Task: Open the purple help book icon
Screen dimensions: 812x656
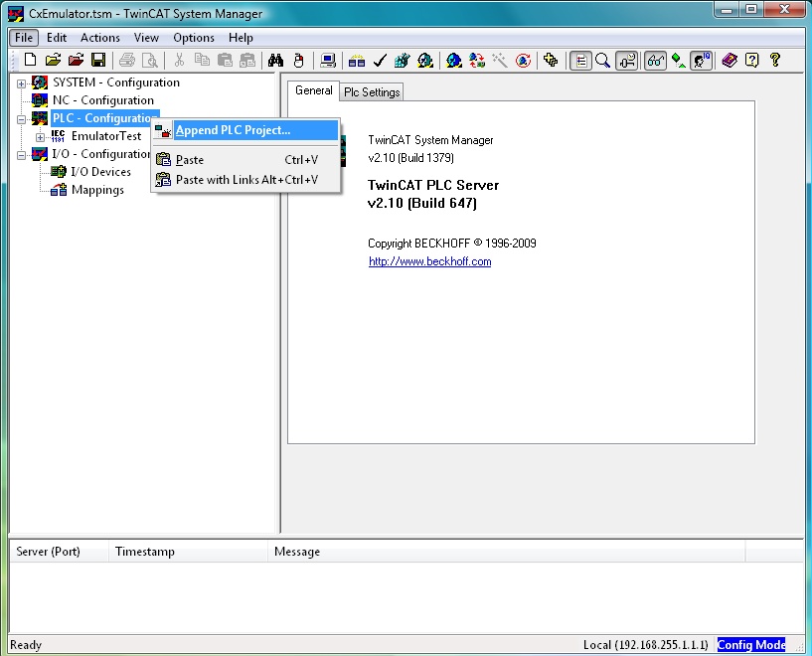Action: [730, 60]
